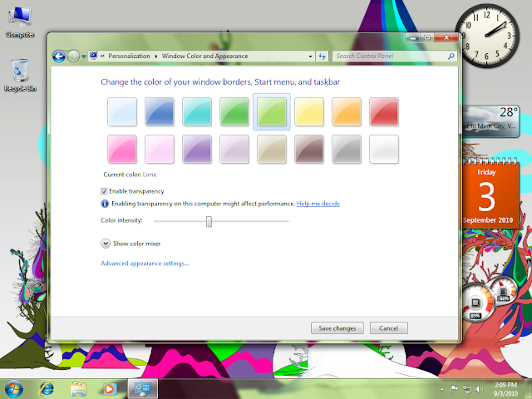Go back with the blue Back arrow
Screen dimensions: 532x399
coord(59,57)
